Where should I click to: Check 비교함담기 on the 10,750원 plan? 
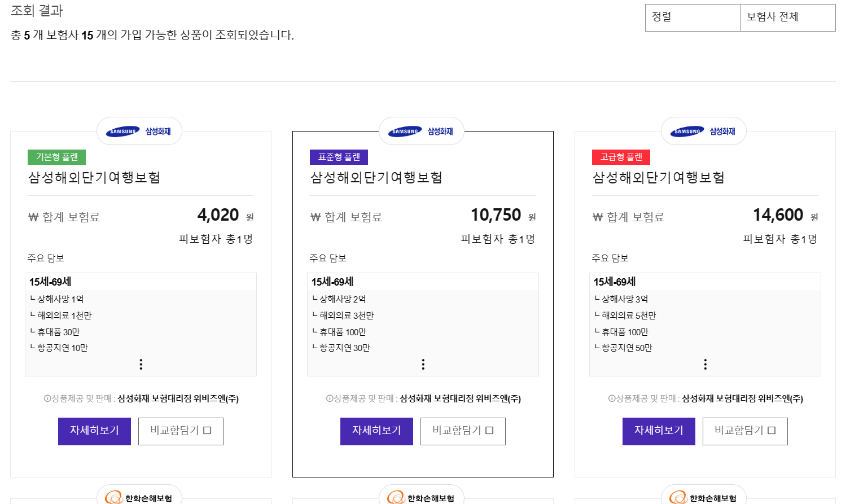(463, 431)
